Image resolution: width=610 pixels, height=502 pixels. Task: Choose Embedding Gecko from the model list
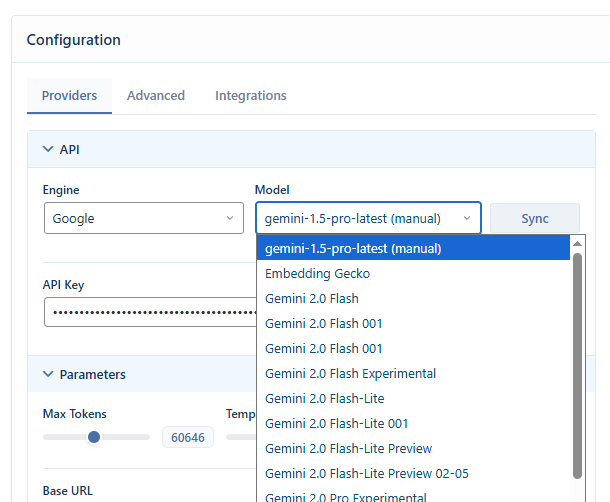point(317,273)
